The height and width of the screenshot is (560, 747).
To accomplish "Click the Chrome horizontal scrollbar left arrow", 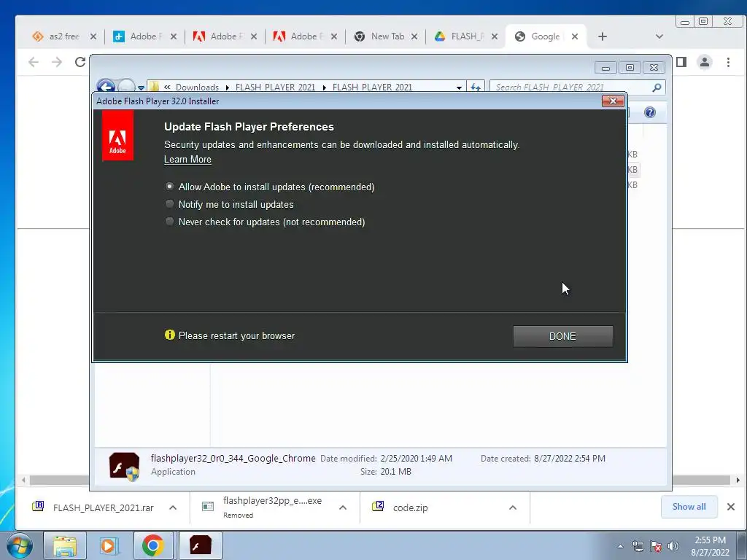I will (23, 480).
